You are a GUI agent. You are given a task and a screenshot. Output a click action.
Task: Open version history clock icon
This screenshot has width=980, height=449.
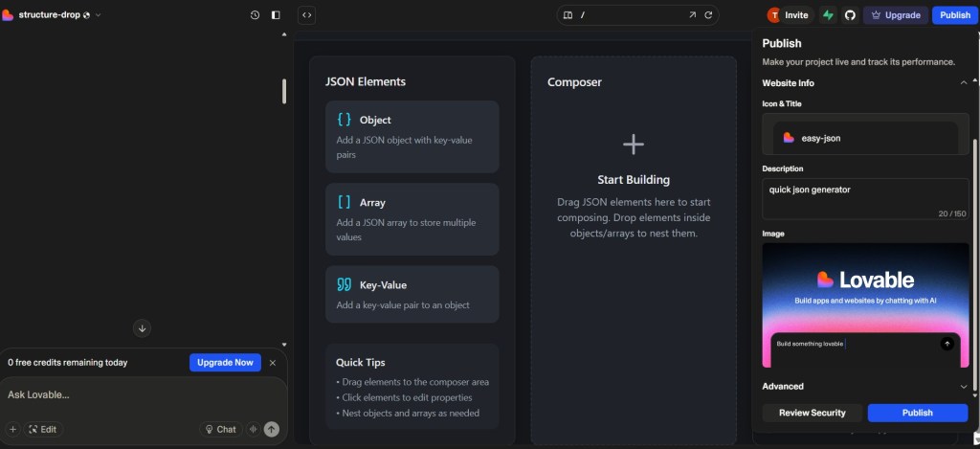pyautogui.click(x=255, y=15)
